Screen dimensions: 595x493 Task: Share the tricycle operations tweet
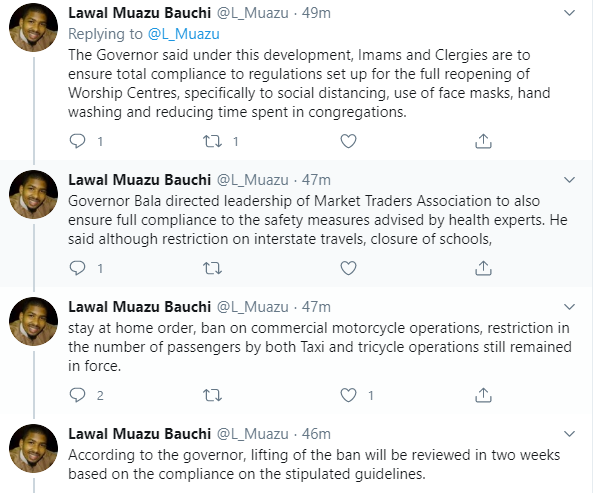click(x=483, y=395)
